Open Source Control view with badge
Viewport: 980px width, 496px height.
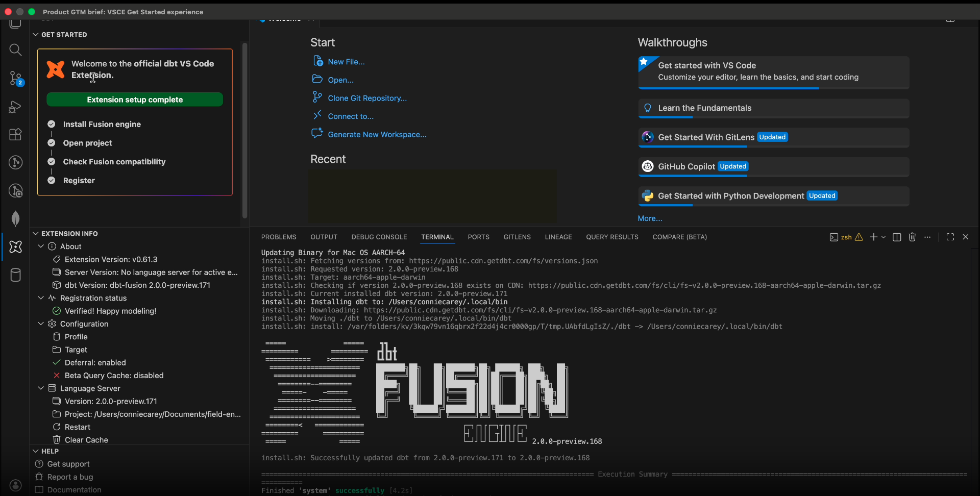(15, 79)
